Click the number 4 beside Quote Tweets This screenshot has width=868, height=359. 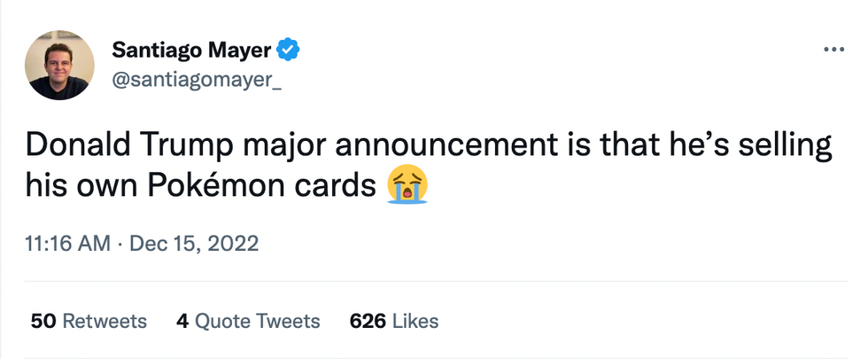182,320
